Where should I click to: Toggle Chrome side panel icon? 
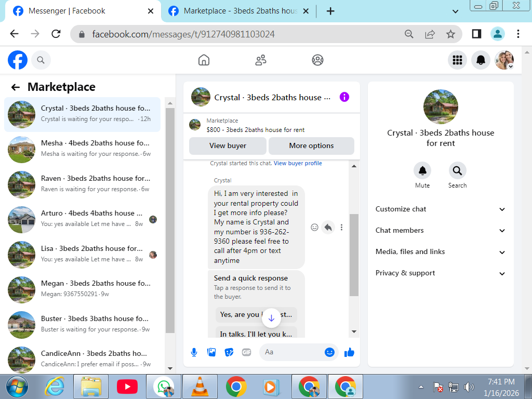476,34
